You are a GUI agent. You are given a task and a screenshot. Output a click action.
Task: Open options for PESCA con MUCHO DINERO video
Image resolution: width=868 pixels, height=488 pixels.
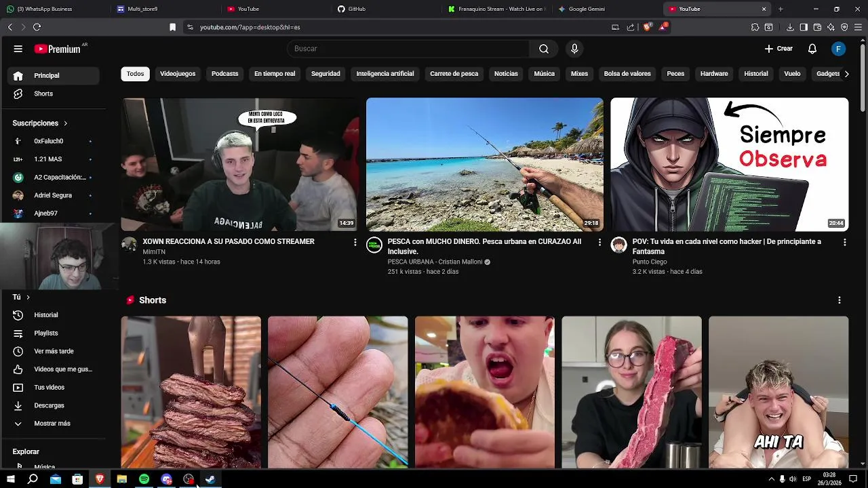[599, 242]
